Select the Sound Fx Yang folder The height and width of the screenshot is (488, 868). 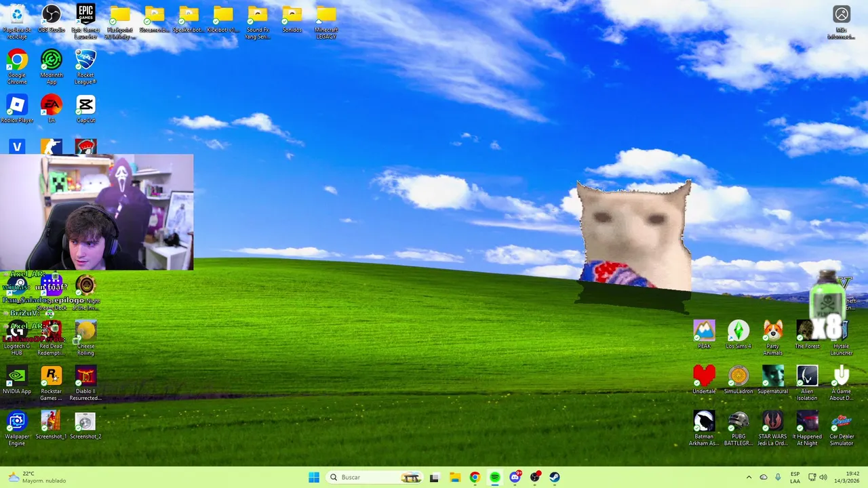pos(258,22)
